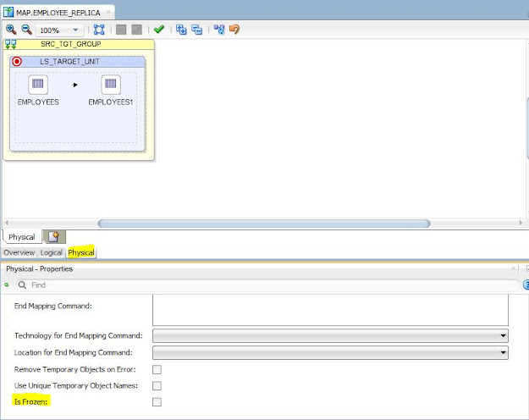
Task: Click the zoom in magnifier icon
Action: (x=11, y=30)
